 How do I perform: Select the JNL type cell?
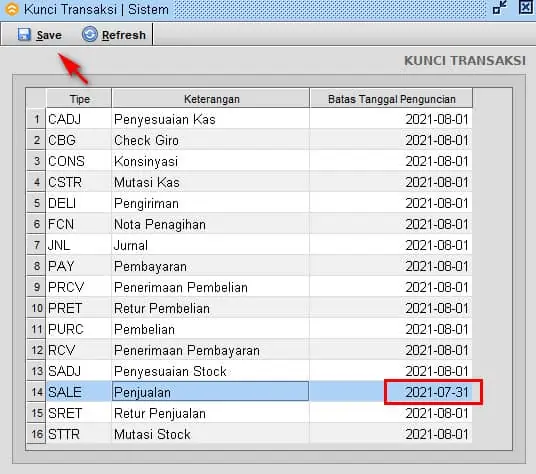pyautogui.click(x=79, y=245)
